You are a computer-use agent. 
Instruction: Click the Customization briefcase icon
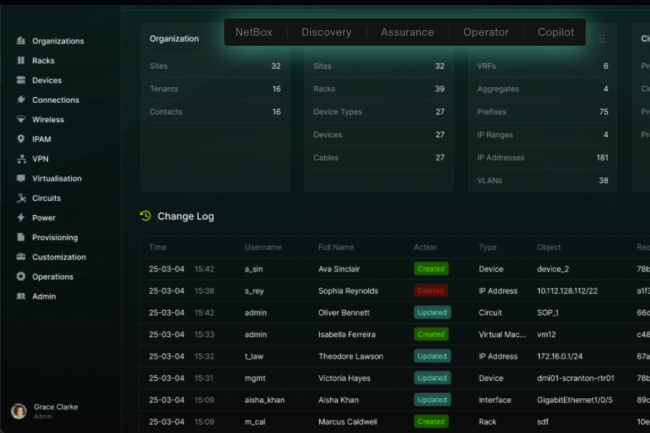click(x=21, y=257)
